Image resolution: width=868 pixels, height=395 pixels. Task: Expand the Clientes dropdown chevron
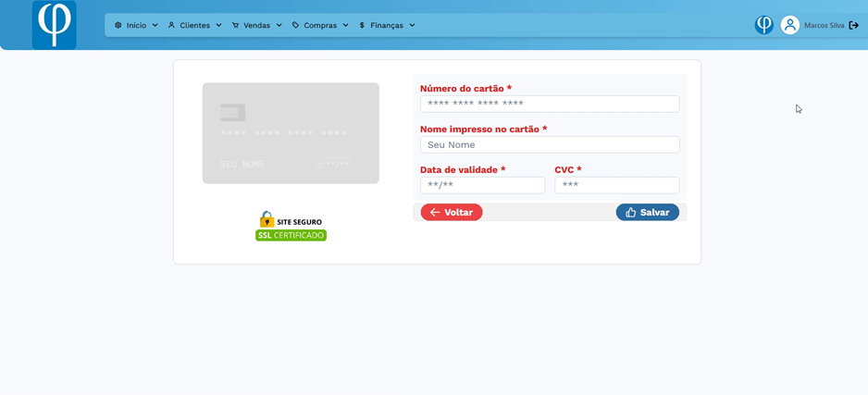tap(218, 25)
